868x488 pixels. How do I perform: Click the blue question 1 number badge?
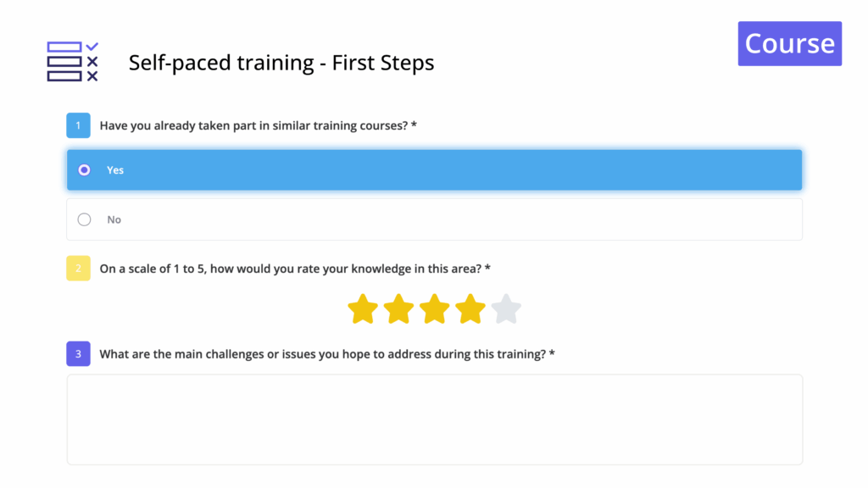(78, 125)
